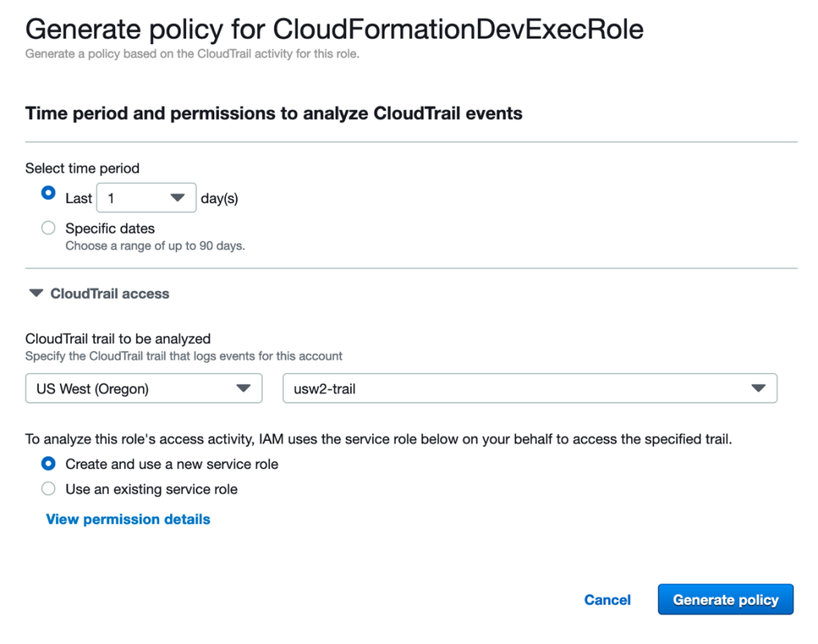
Task: Click Cancel to dismiss policy generation
Action: pyautogui.click(x=607, y=600)
